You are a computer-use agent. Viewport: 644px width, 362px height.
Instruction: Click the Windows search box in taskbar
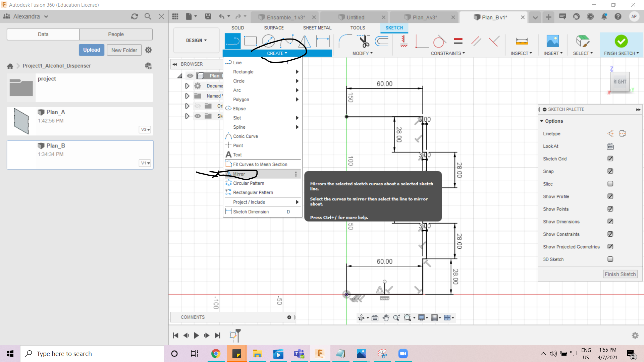(x=92, y=354)
